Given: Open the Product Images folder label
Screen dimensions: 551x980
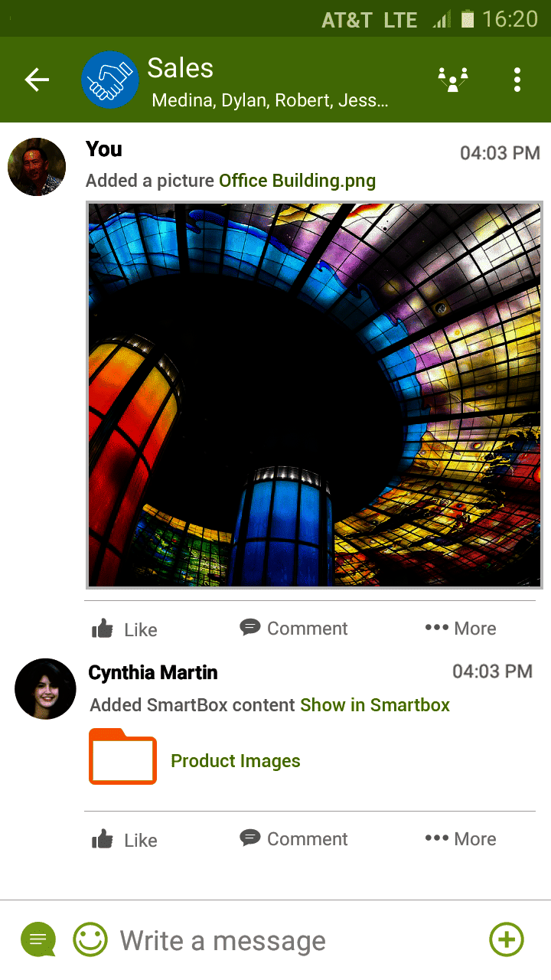Looking at the screenshot, I should 236,761.
